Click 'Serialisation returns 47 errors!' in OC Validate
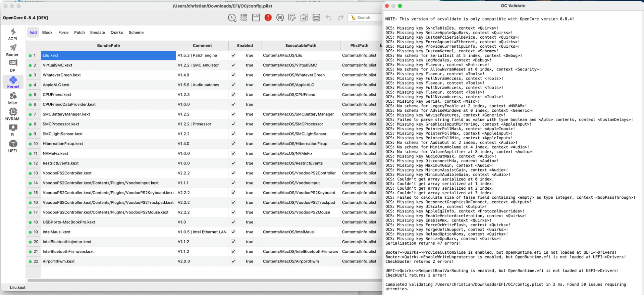 (423, 243)
